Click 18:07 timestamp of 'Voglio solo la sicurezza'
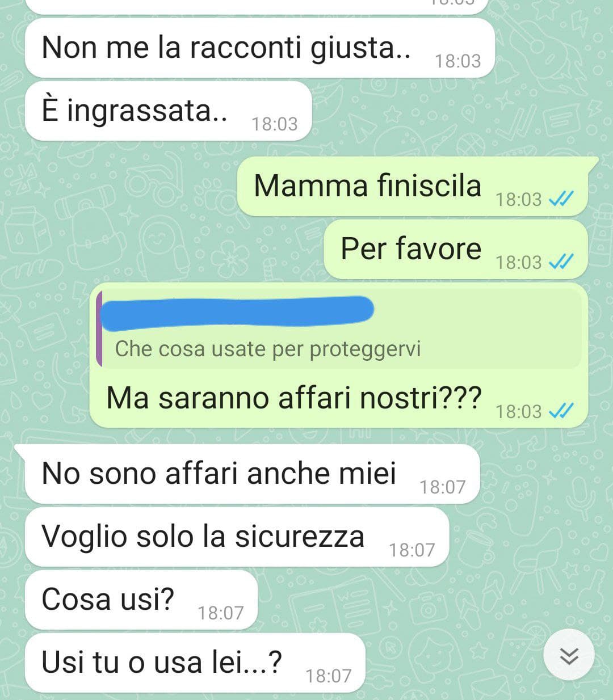The width and height of the screenshot is (613, 700). [x=412, y=550]
